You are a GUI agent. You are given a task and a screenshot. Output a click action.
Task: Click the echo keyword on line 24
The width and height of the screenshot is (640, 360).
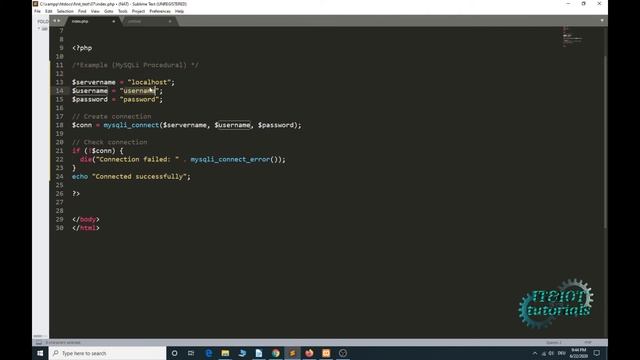(80, 176)
